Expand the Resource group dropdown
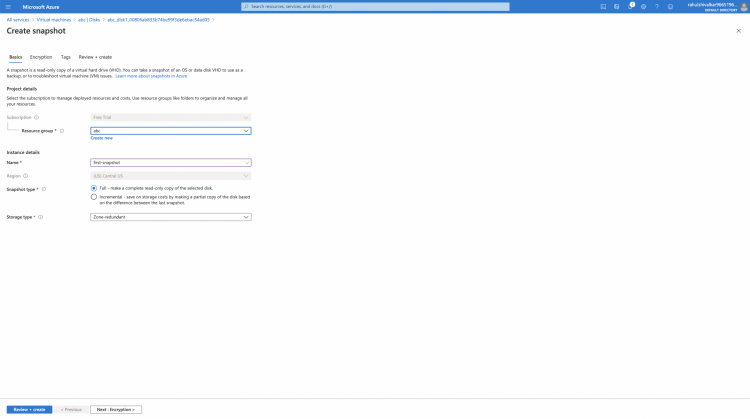Image resolution: width=750 pixels, height=419 pixels. 170,130
